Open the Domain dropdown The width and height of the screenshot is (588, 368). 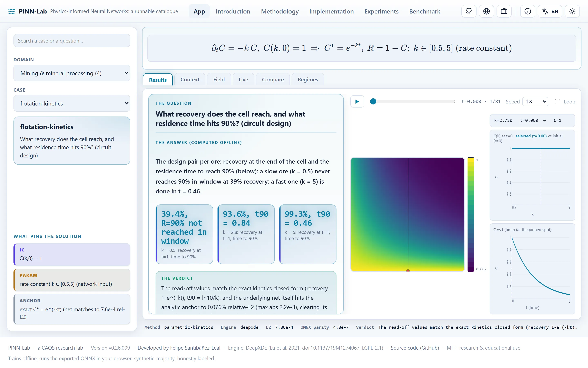point(72,73)
